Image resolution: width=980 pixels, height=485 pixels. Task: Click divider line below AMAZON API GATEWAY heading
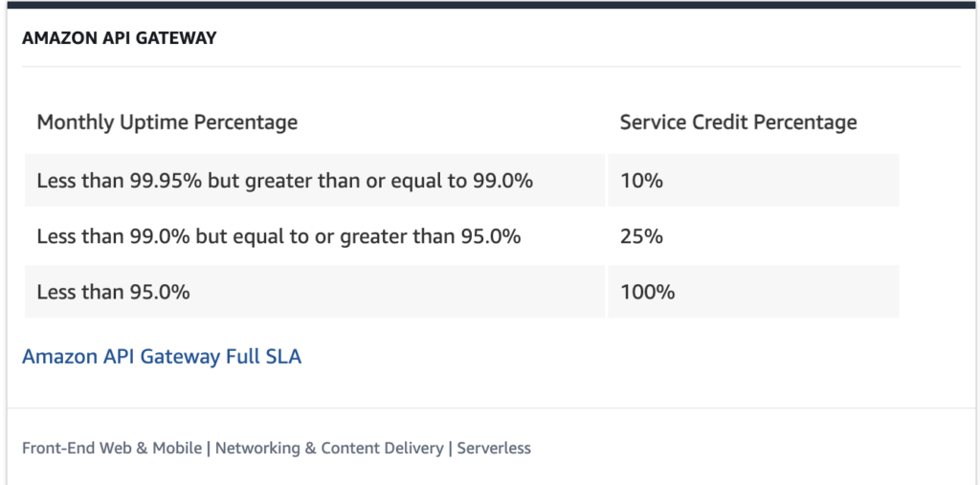490,67
